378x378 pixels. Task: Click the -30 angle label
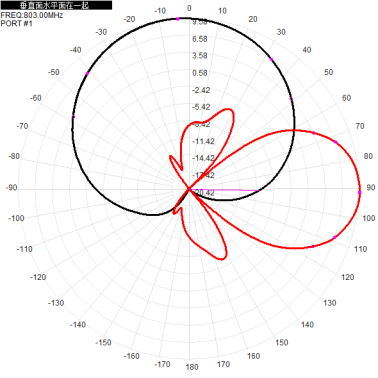(x=101, y=32)
